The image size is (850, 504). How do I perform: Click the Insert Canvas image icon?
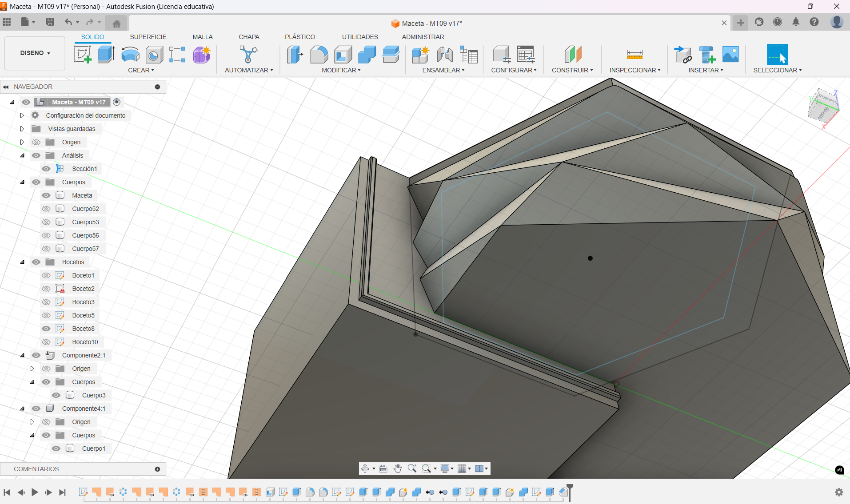[730, 55]
